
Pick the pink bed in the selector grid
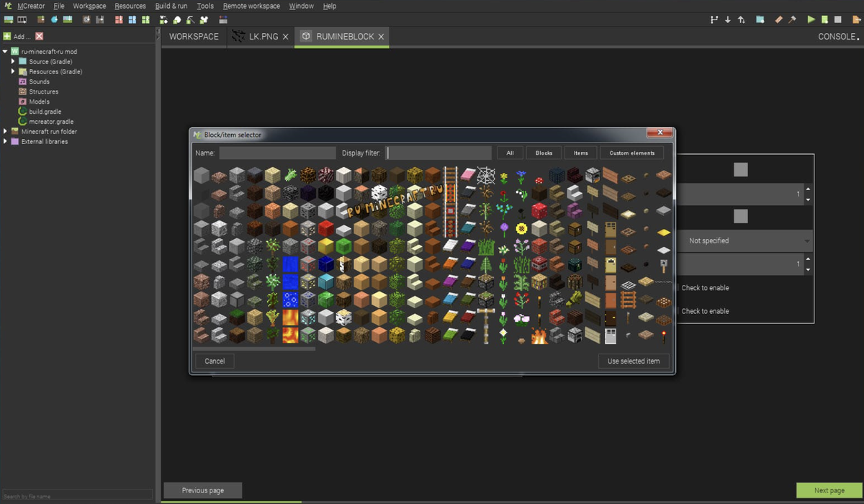[x=468, y=175]
